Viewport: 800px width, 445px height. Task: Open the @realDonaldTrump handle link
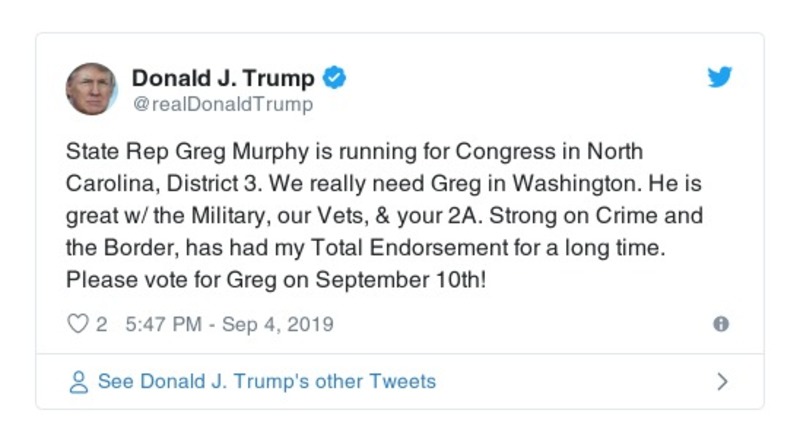222,104
